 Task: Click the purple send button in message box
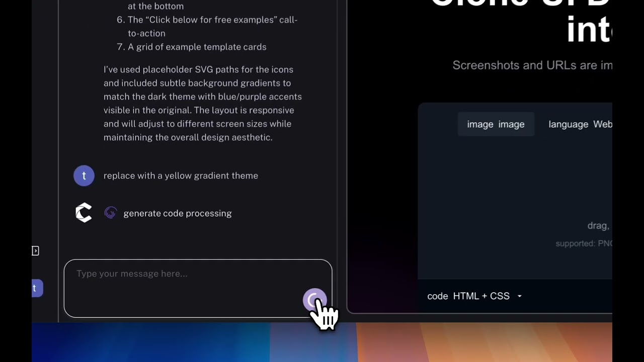[314, 301]
